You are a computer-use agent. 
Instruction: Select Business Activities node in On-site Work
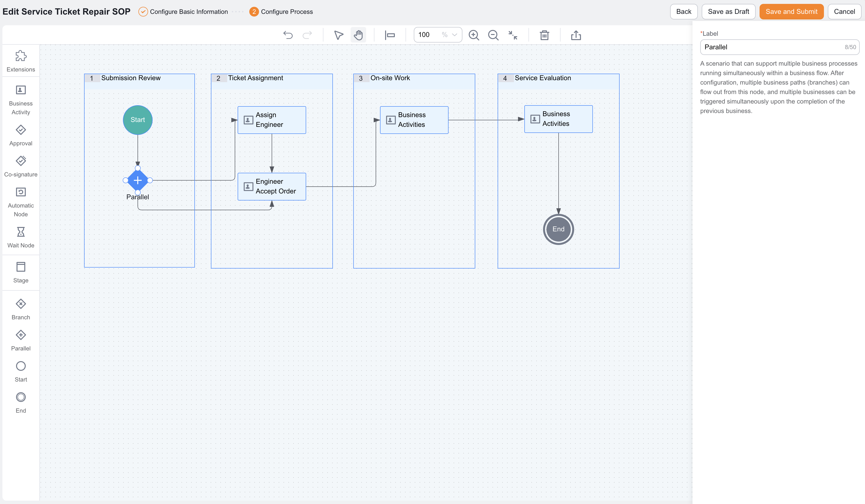point(414,120)
